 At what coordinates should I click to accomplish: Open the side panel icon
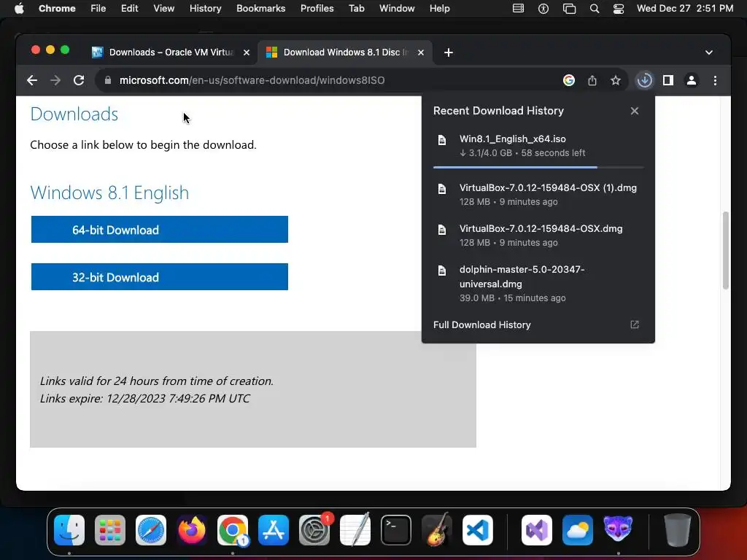pyautogui.click(x=668, y=80)
